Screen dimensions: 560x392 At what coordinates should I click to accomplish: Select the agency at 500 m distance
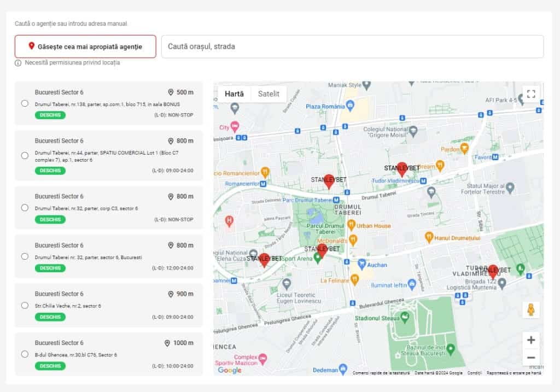coord(25,103)
